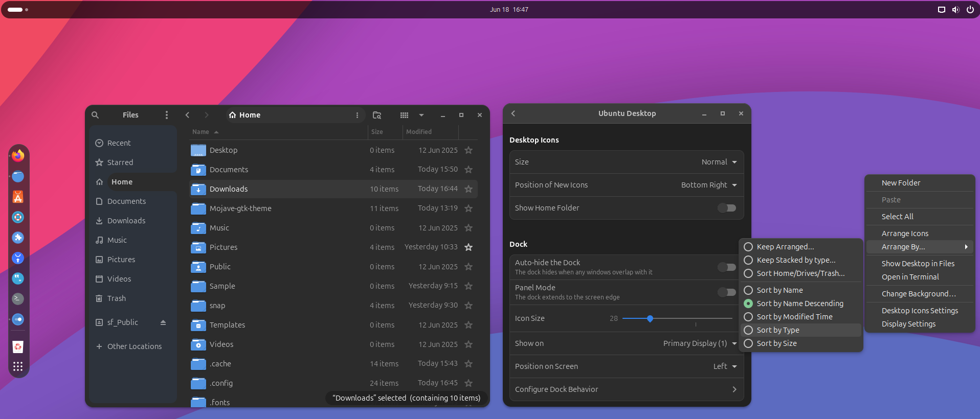The height and width of the screenshot is (419, 980).
Task: Open the icon Size dropdown
Action: coord(719,162)
